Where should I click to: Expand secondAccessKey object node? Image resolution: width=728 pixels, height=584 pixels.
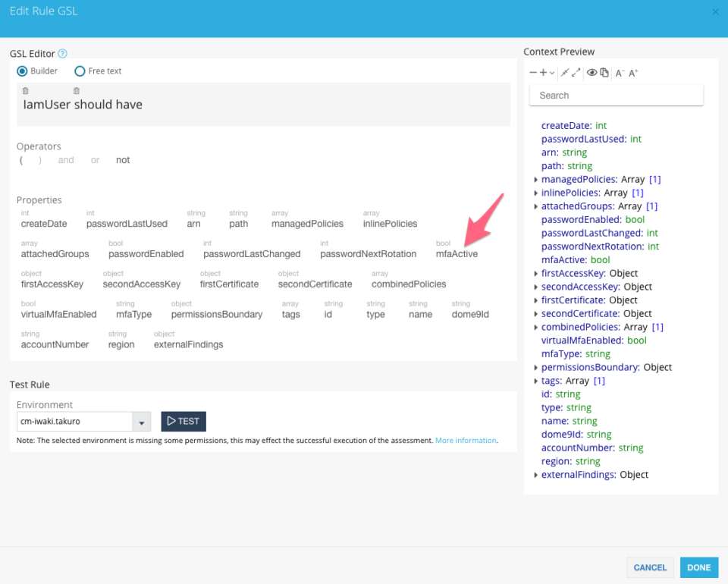click(535, 287)
